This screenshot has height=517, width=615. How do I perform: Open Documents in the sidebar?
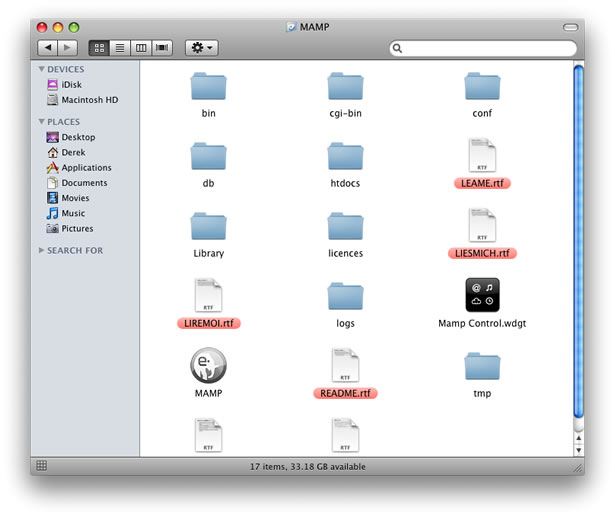click(77, 183)
